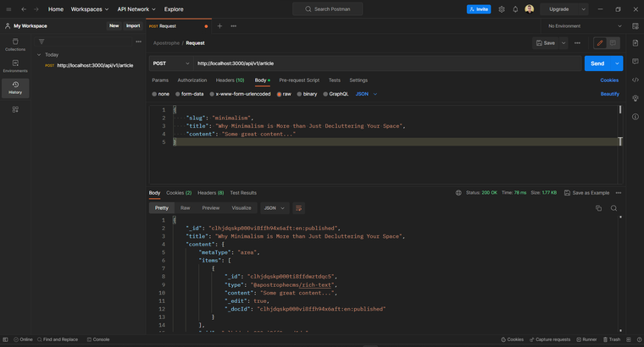Open the Workspaces dropdown
644x347 pixels.
coord(90,9)
